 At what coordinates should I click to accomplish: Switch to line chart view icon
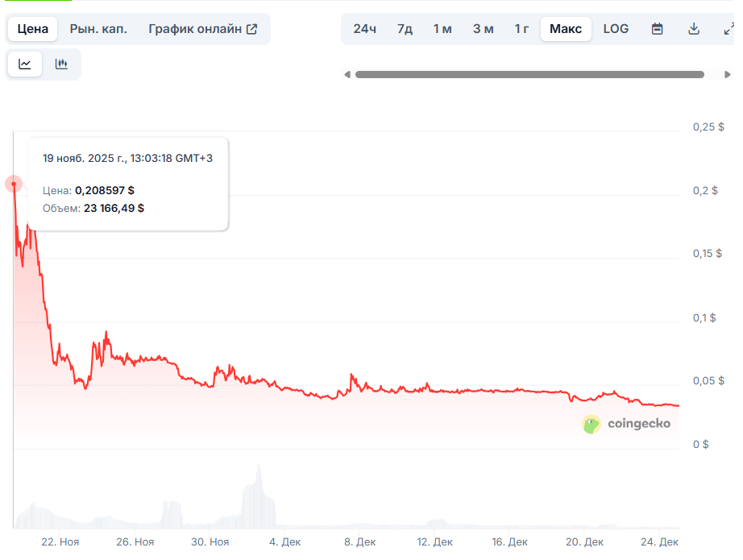tap(25, 64)
